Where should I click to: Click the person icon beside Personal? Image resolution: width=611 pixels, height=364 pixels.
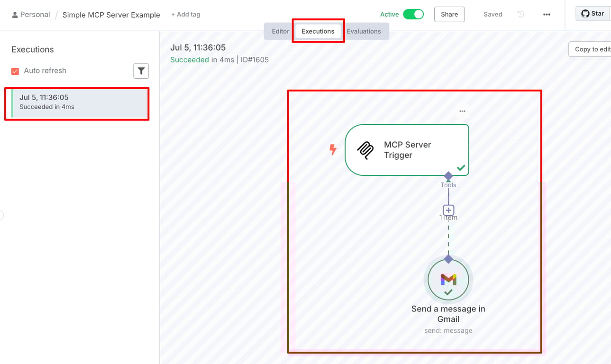pyautogui.click(x=15, y=15)
